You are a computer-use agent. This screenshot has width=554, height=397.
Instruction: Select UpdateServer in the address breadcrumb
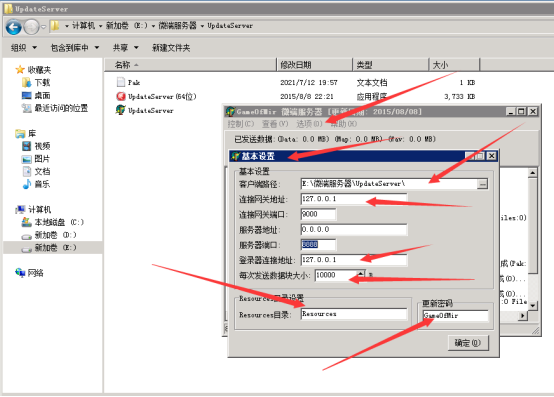pos(230,26)
